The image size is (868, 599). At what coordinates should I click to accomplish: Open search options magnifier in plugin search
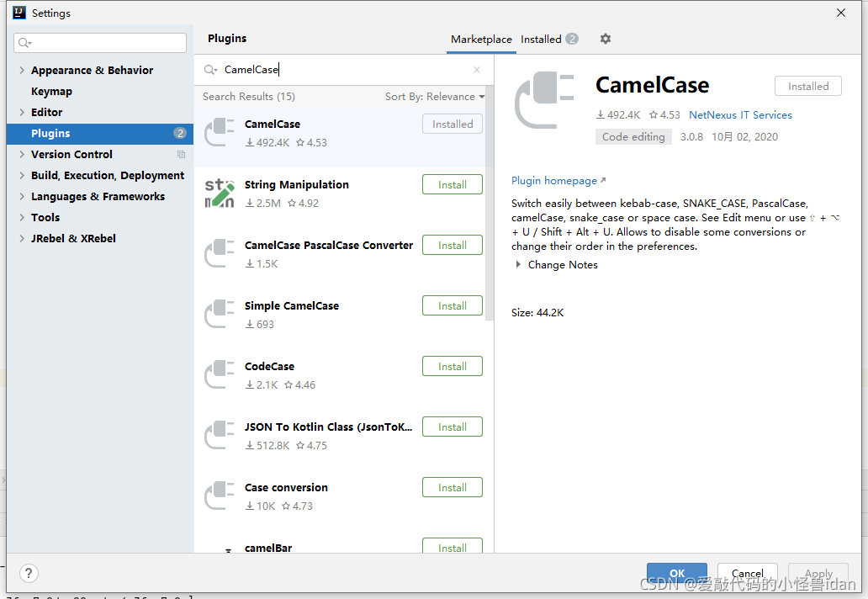210,70
